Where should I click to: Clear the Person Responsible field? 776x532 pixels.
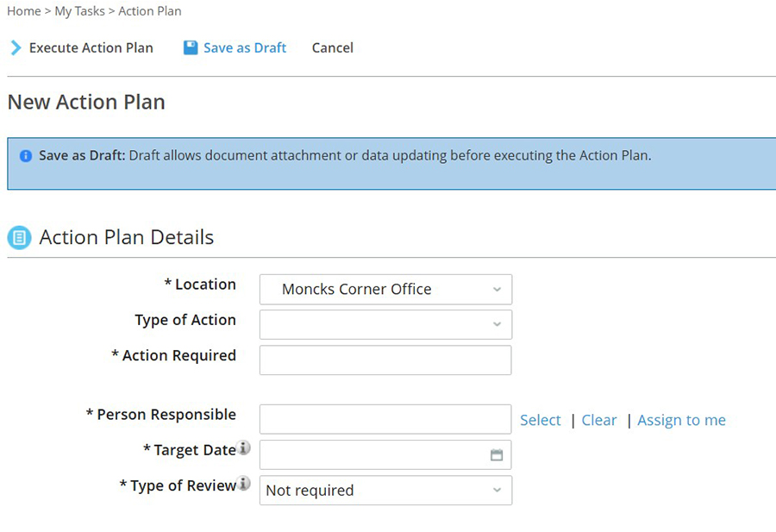click(599, 420)
